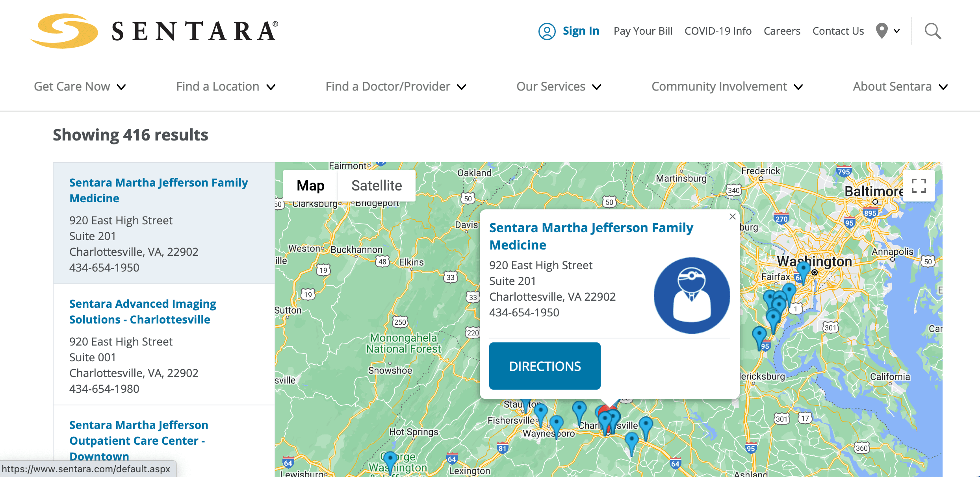Close the map info popup

pyautogui.click(x=732, y=216)
